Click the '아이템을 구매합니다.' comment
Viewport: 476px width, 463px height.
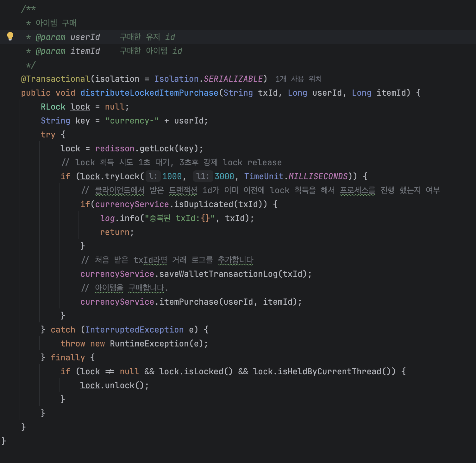point(124,288)
